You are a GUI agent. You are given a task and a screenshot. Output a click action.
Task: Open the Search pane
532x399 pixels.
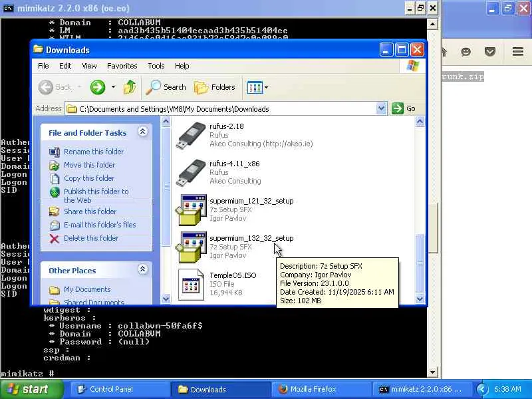pos(166,87)
